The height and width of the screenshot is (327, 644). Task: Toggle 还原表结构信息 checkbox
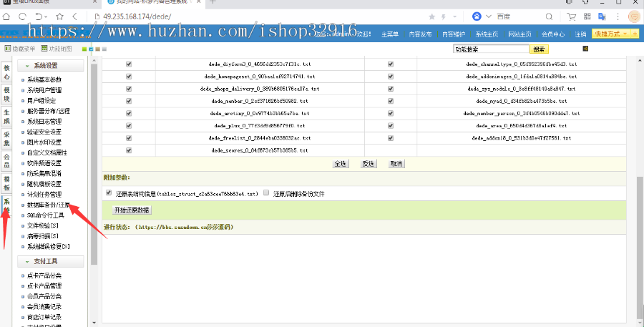[109, 192]
